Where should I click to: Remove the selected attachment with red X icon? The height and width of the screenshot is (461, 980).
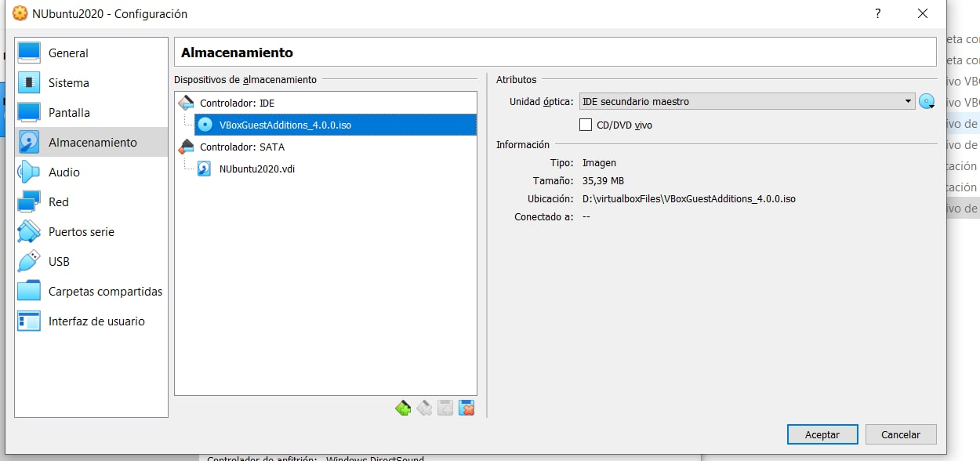click(x=466, y=408)
